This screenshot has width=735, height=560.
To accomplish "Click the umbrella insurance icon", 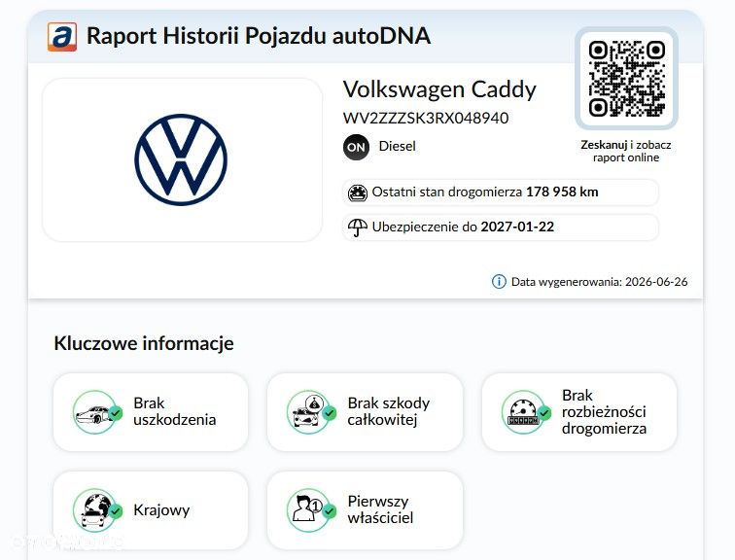I will click(357, 227).
